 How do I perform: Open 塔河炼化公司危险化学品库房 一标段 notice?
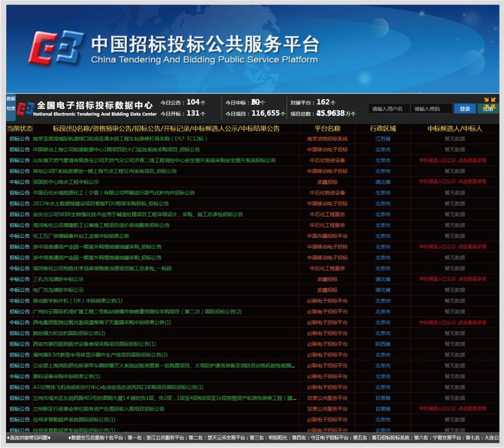(102, 268)
